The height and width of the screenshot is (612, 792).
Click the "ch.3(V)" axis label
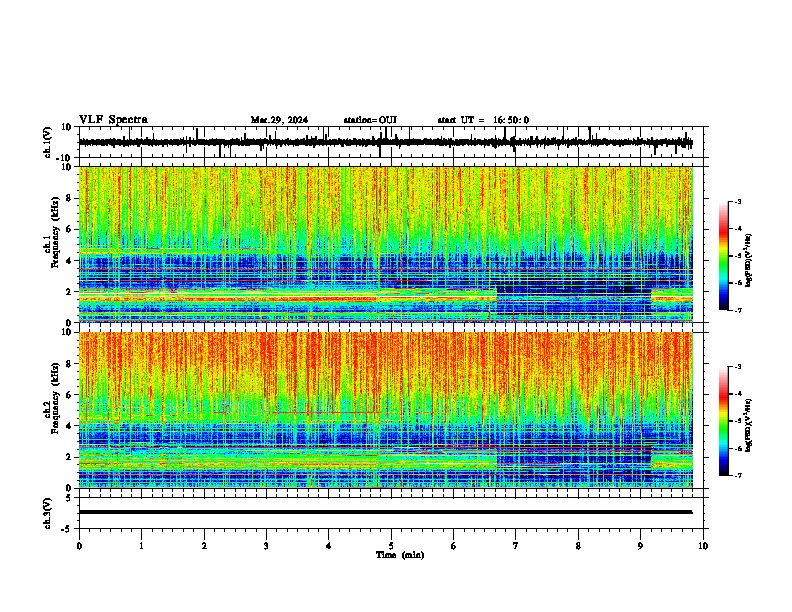pyautogui.click(x=48, y=514)
